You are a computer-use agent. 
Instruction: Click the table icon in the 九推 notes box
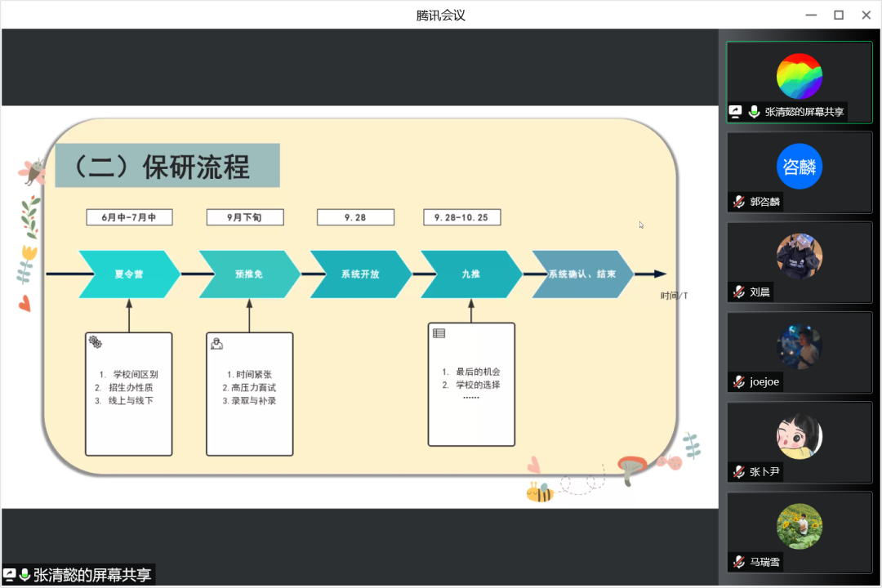pyautogui.click(x=439, y=333)
